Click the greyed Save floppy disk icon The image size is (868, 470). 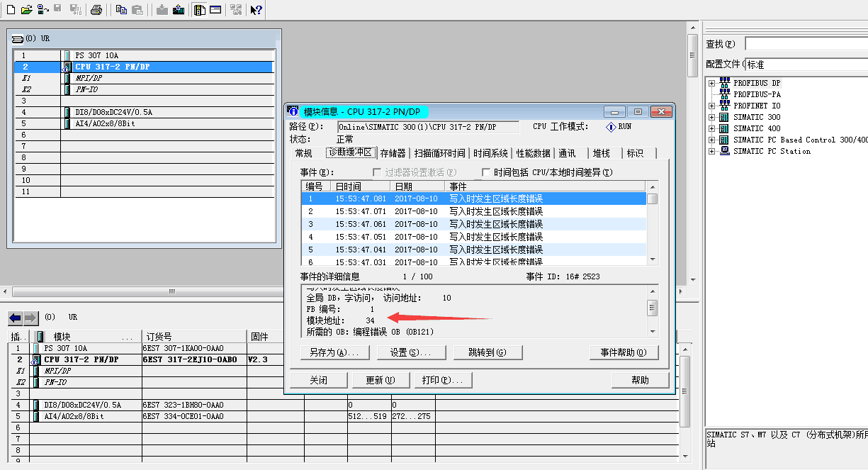click(58, 9)
